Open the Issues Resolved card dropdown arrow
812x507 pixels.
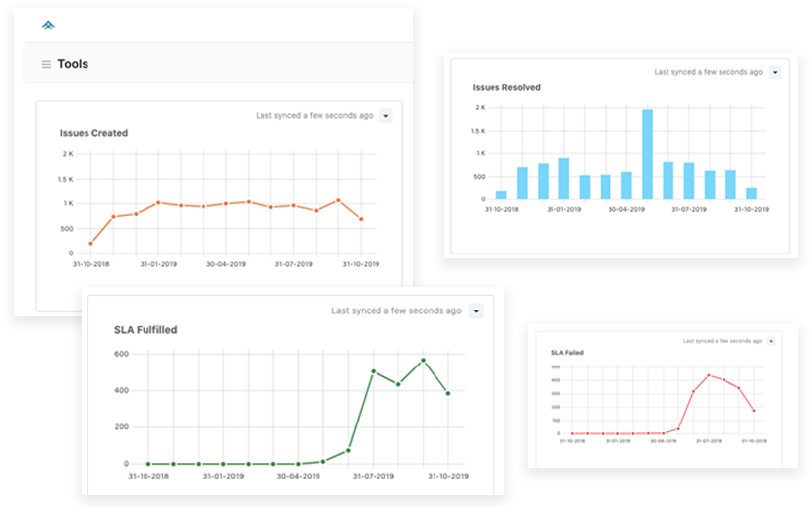pyautogui.click(x=775, y=72)
